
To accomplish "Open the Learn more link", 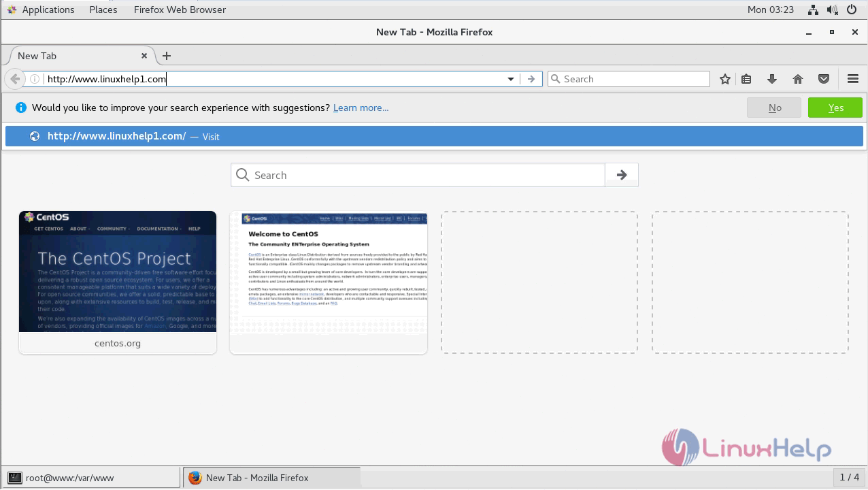I will point(361,108).
